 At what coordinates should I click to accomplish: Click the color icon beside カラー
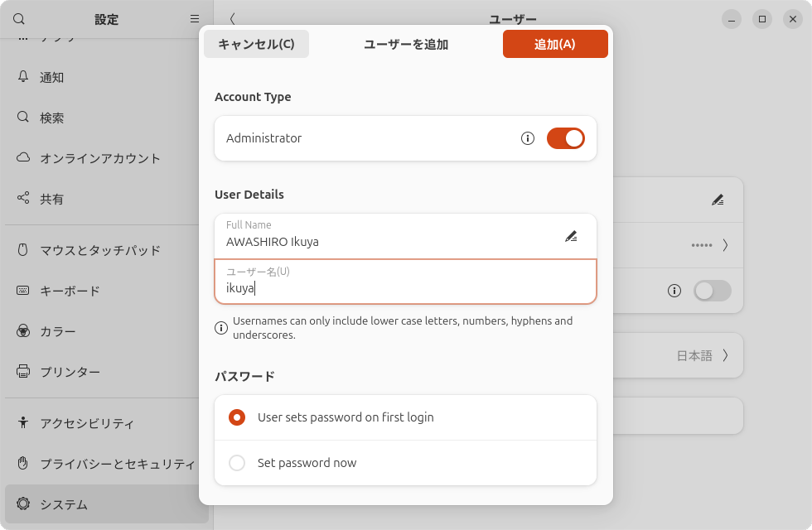(x=23, y=330)
